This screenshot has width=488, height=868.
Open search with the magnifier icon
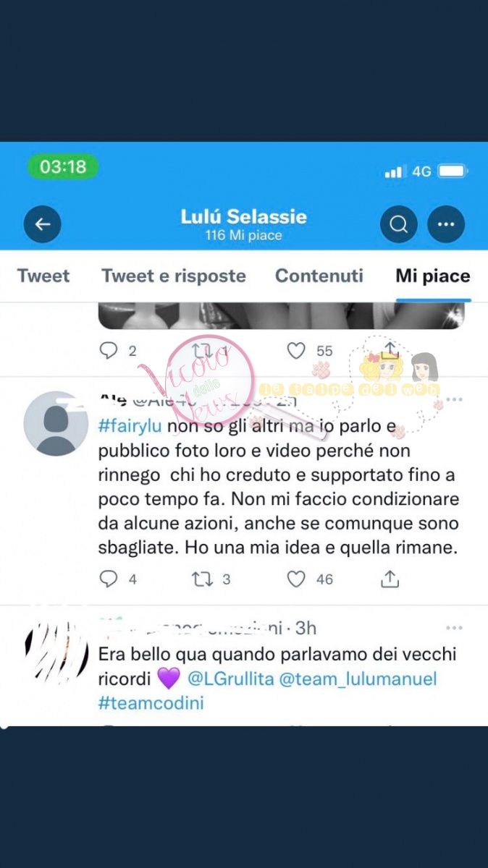click(399, 224)
